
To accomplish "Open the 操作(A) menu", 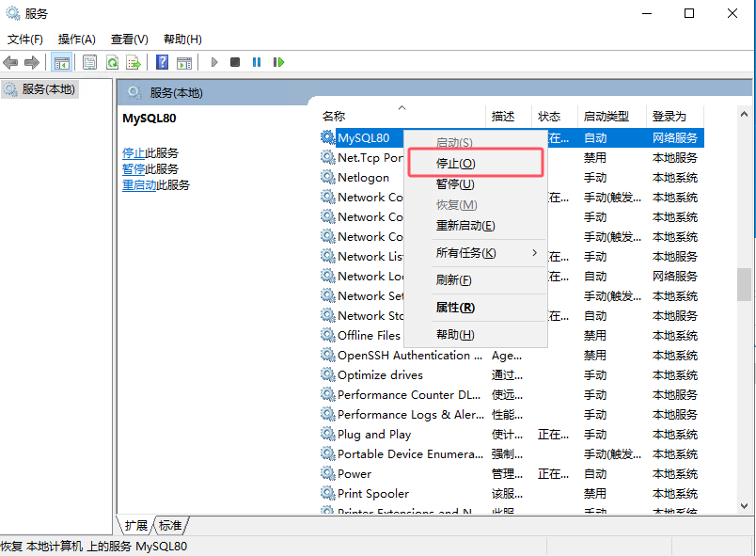I will [76, 39].
